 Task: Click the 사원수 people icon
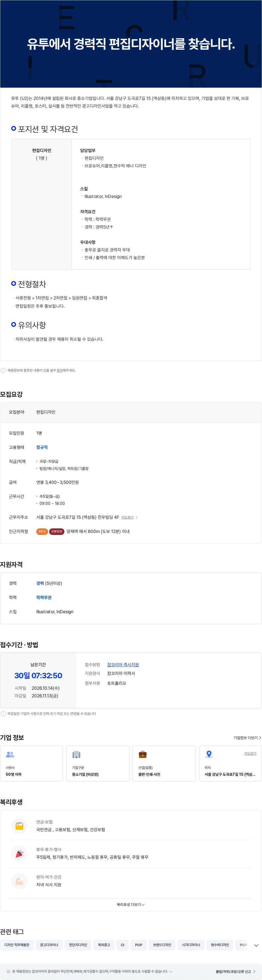coord(10,754)
